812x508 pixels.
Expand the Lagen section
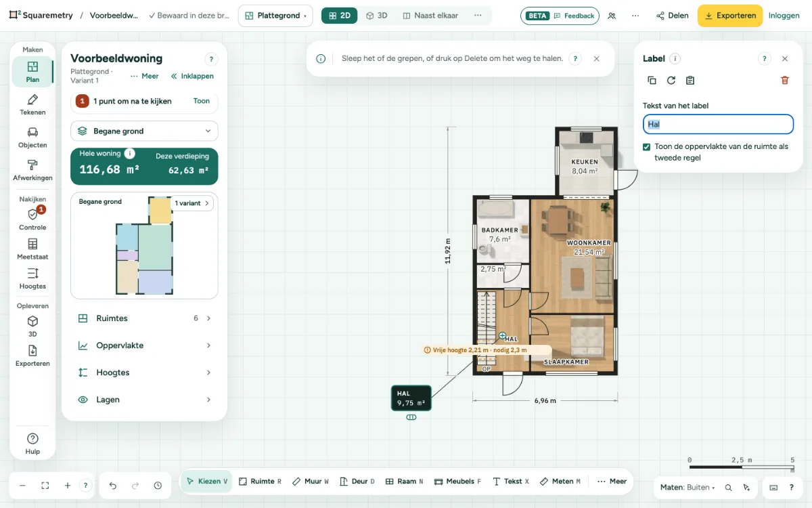click(x=144, y=400)
